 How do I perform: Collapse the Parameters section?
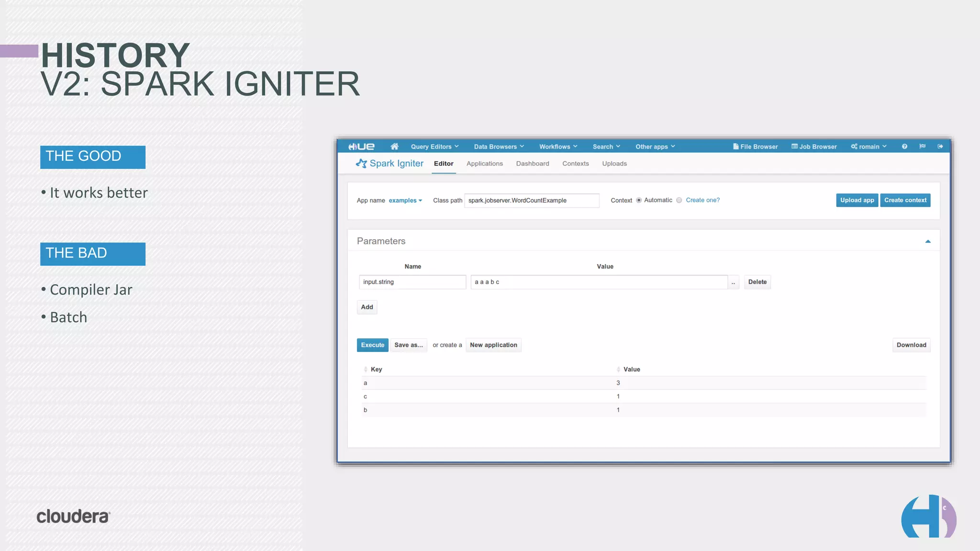928,242
